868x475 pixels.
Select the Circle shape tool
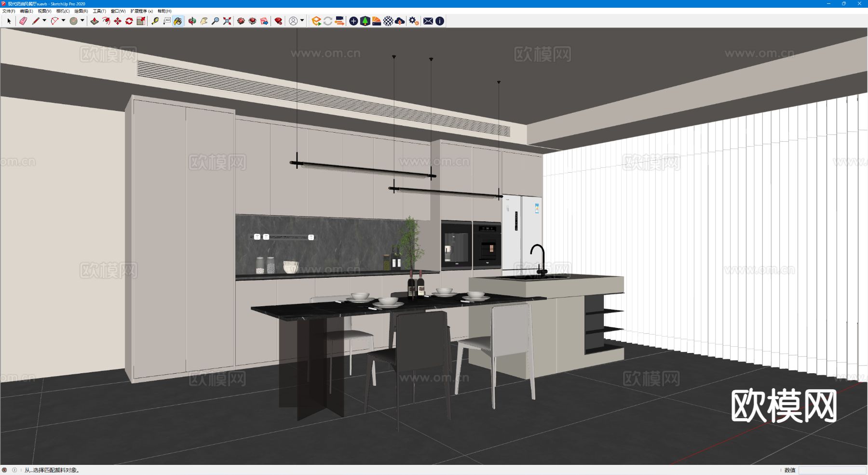[73, 21]
